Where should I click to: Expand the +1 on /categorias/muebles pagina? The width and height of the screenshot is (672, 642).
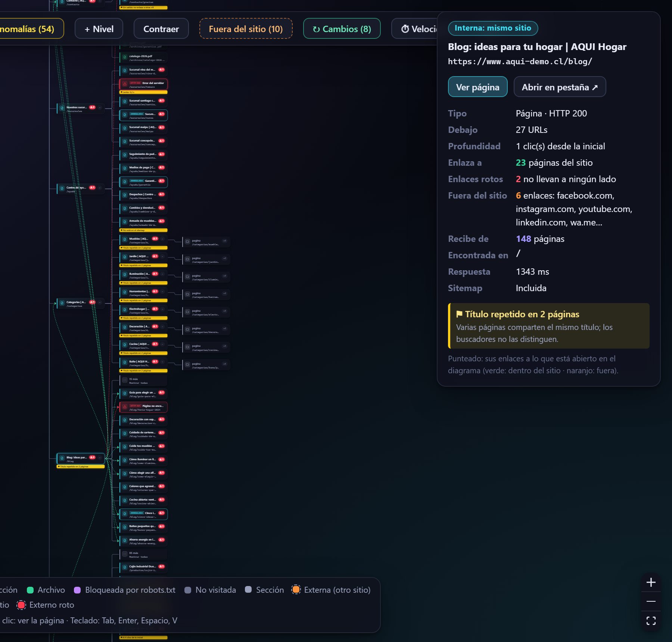pos(224,241)
